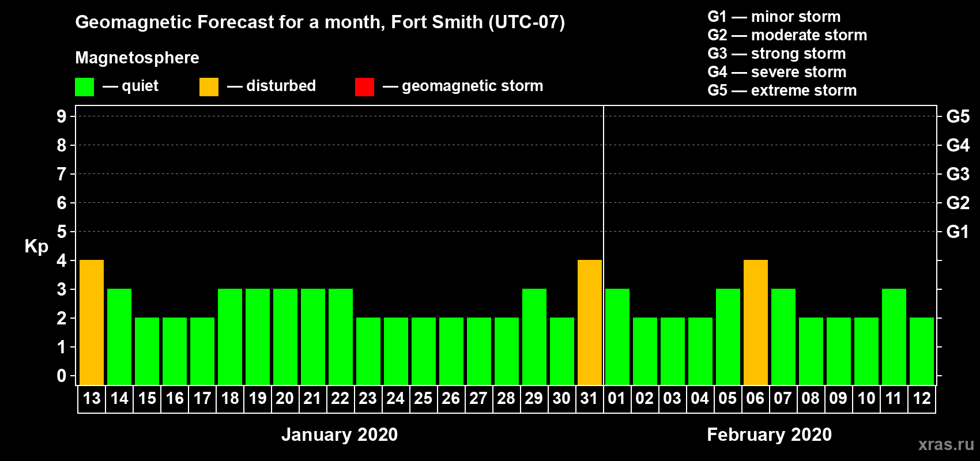The height and width of the screenshot is (461, 980).
Task: Click the green bar for January 23
Action: (x=368, y=352)
